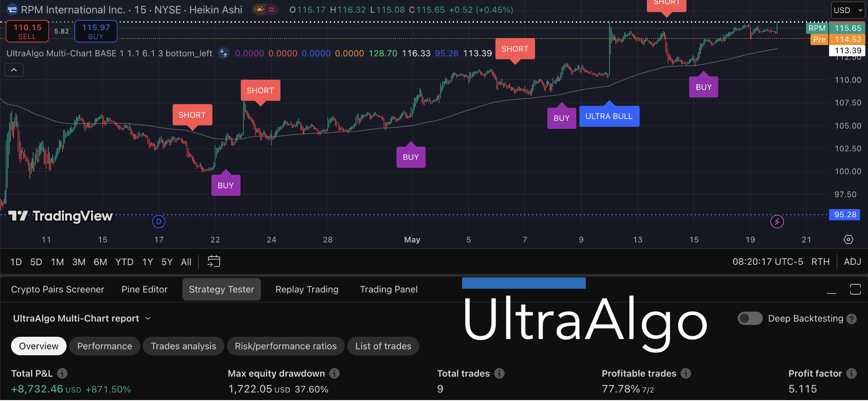This screenshot has width=868, height=401.
Task: Open the USD currency dropdown
Action: [848, 10]
